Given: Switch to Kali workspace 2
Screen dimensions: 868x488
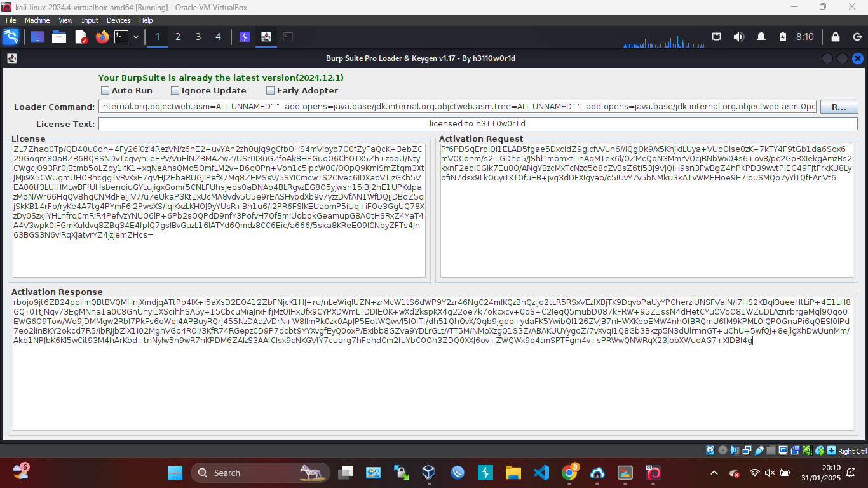Looking at the screenshot, I should [x=178, y=37].
